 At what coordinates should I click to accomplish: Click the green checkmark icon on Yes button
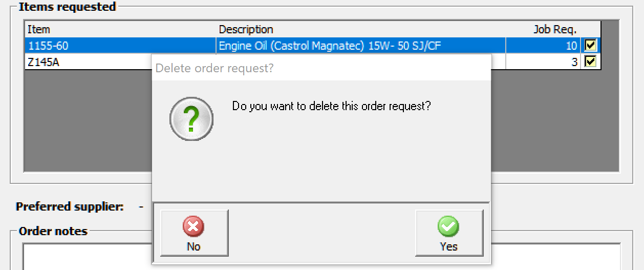[x=448, y=226]
